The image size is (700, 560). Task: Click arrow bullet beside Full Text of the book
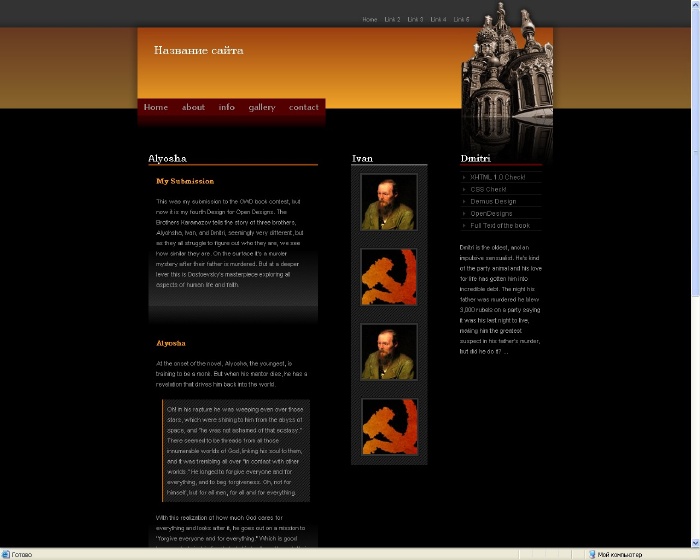point(464,226)
